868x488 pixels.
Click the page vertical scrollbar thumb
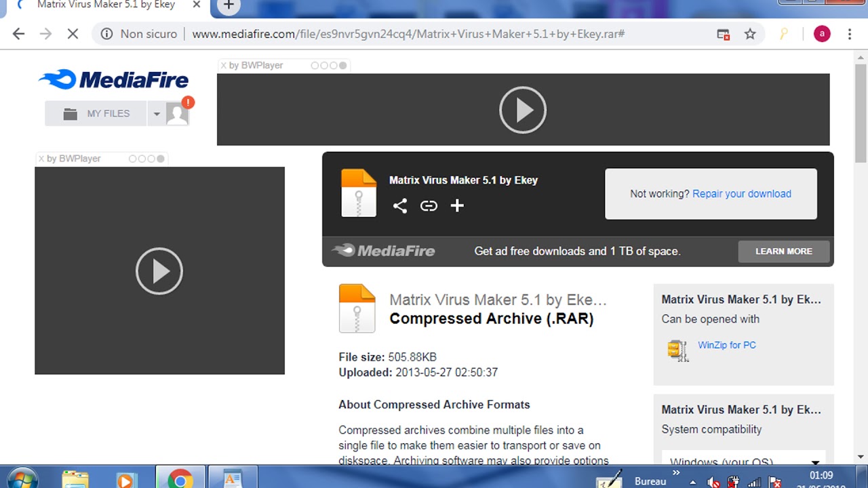pos(861,113)
